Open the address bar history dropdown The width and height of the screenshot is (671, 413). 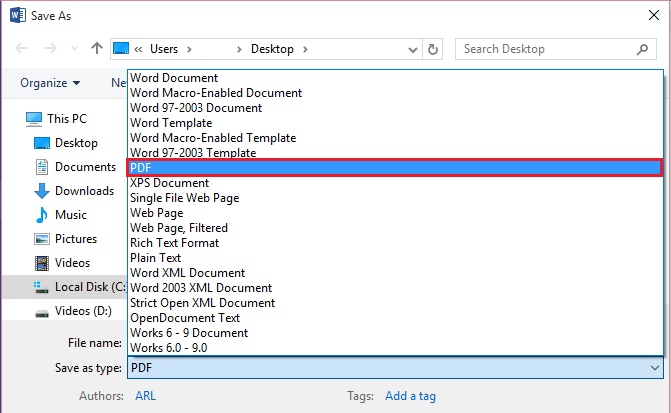(x=413, y=50)
